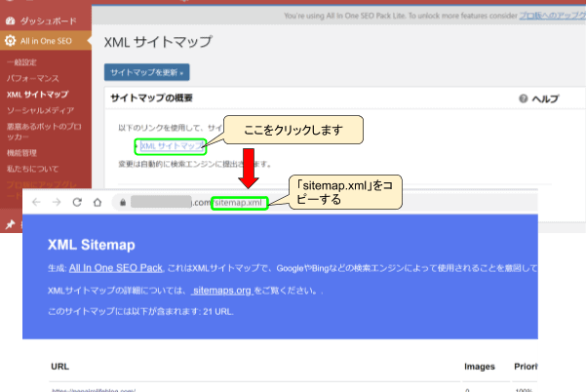The height and width of the screenshot is (392, 586).
Task: Go to browser home page icon
Action: (96, 202)
